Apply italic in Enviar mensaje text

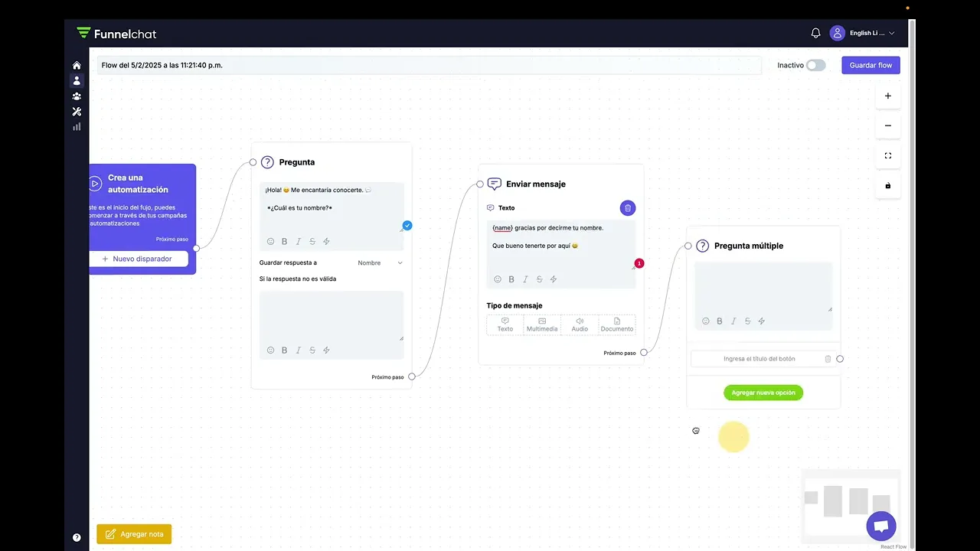point(525,279)
